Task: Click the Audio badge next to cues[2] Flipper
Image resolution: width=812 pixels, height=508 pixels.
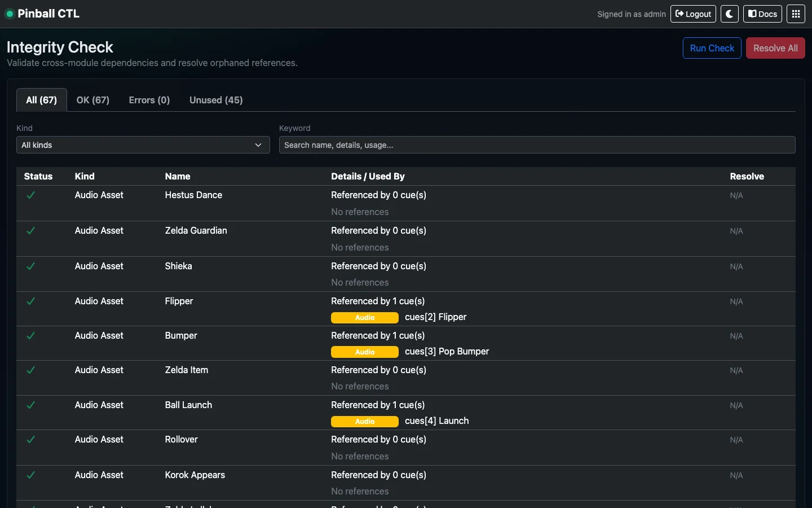Action: (x=364, y=318)
